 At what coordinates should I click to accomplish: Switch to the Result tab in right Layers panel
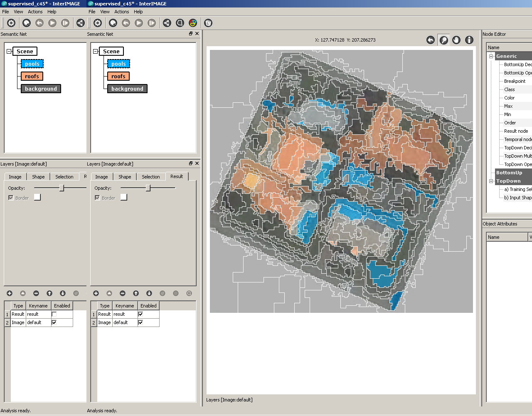click(x=177, y=176)
